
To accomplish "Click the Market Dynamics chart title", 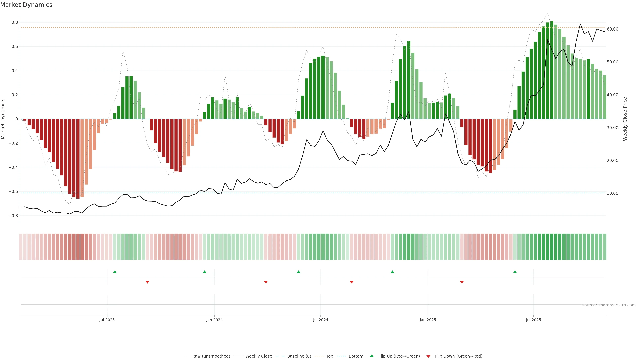I will pyautogui.click(x=26, y=5).
